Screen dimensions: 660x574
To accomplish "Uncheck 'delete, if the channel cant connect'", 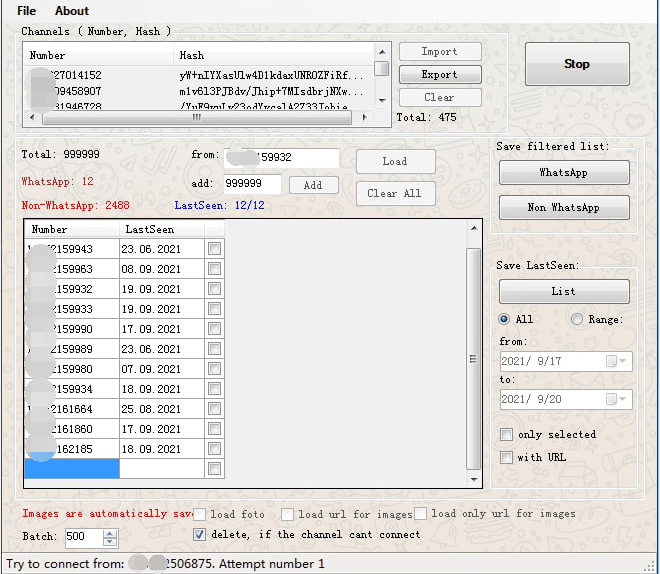I will click(199, 534).
